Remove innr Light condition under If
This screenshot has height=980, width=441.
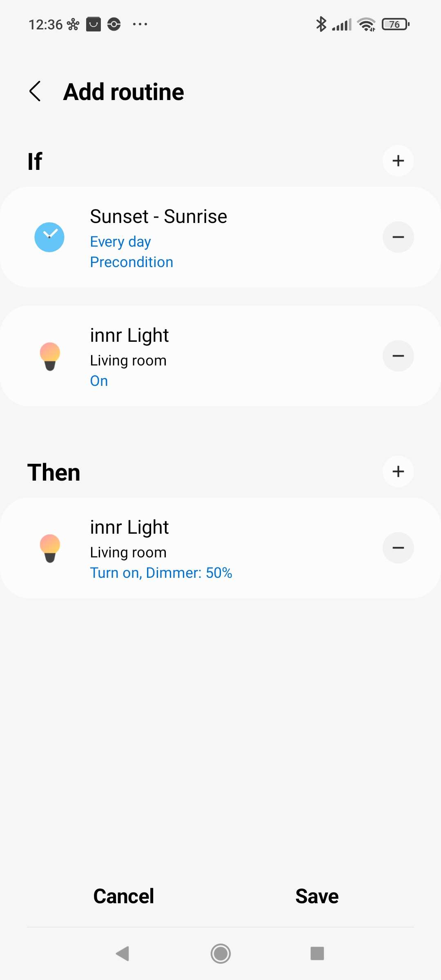[398, 356]
